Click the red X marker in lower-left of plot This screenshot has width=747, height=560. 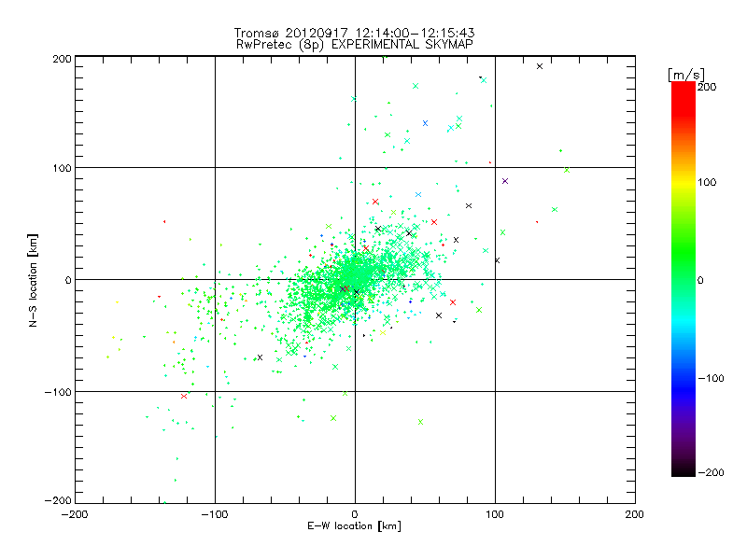tap(184, 396)
